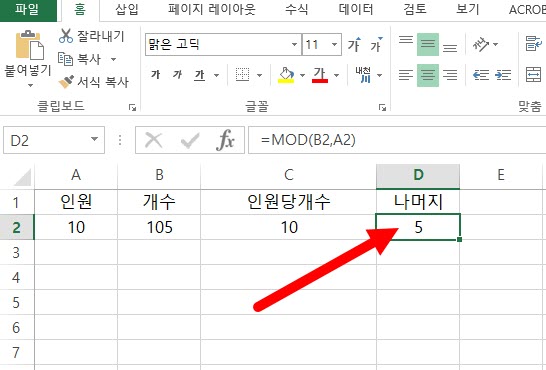The height and width of the screenshot is (370, 546).
Task: Toggle center horizontal alignment
Action: click(428, 75)
